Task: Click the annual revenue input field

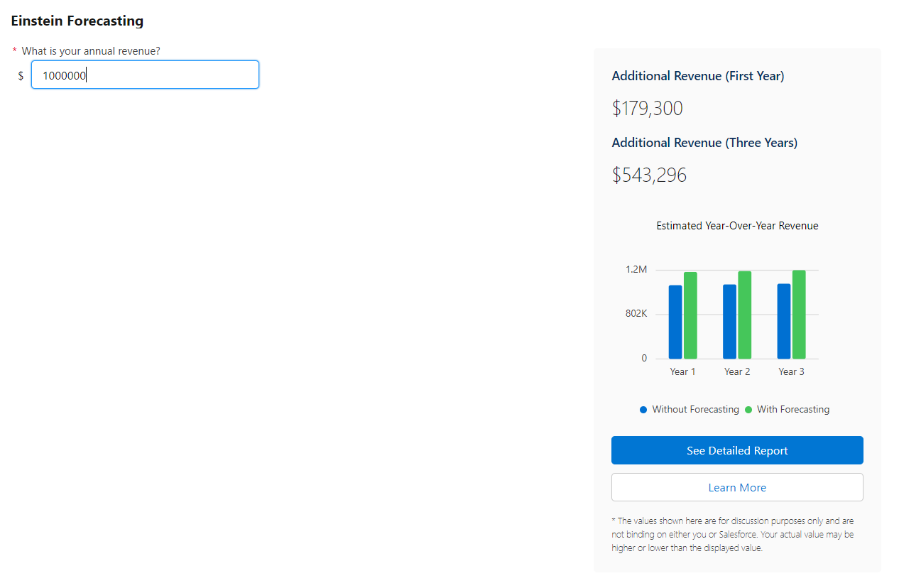Action: coord(145,75)
